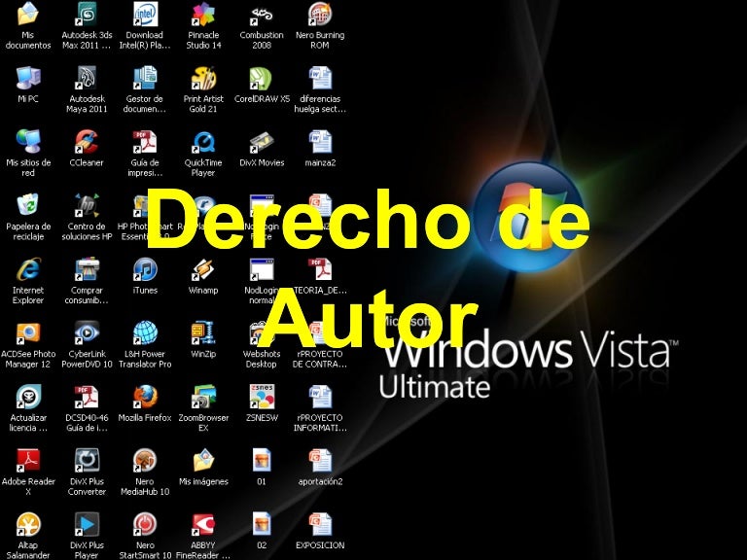
Task: Launch Altap Salamander
Action: coord(28,525)
